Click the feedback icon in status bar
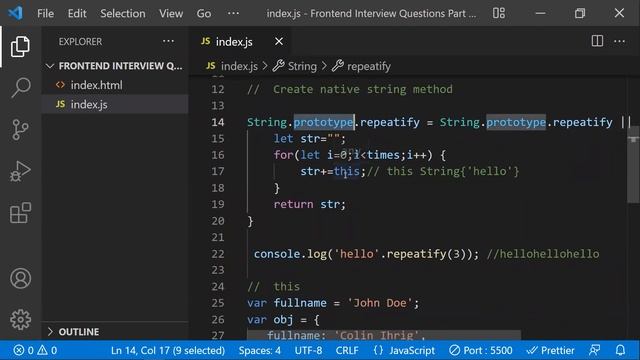This screenshot has height=360, width=640. pos(594,350)
